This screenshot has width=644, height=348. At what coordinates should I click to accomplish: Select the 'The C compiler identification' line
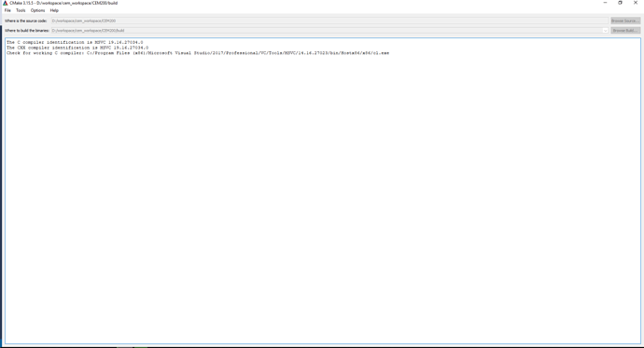tap(75, 42)
